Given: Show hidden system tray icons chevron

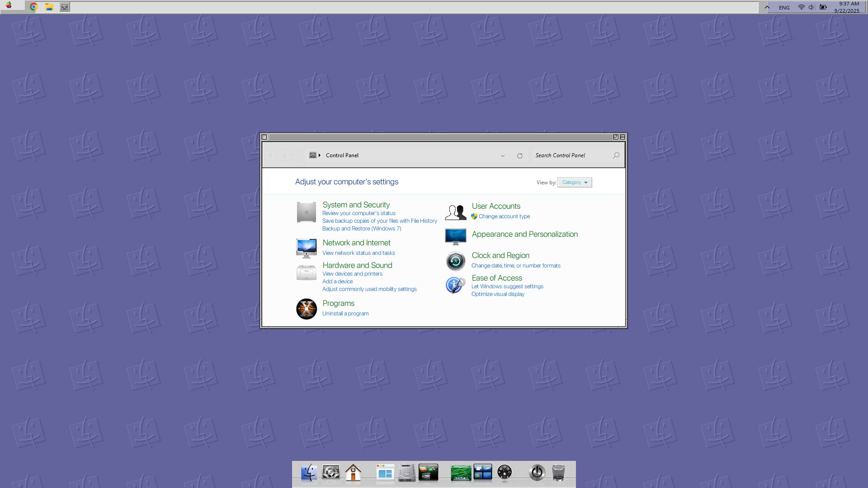Looking at the screenshot, I should pos(767,7).
